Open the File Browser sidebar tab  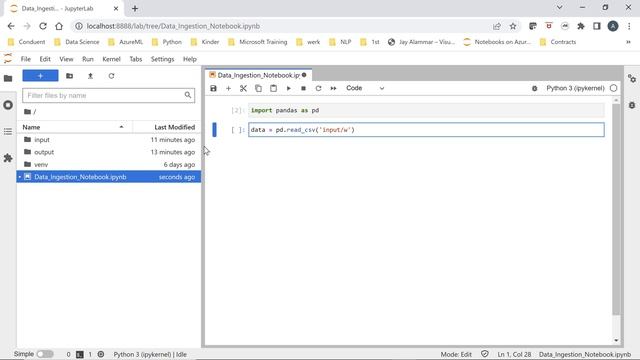click(8, 78)
